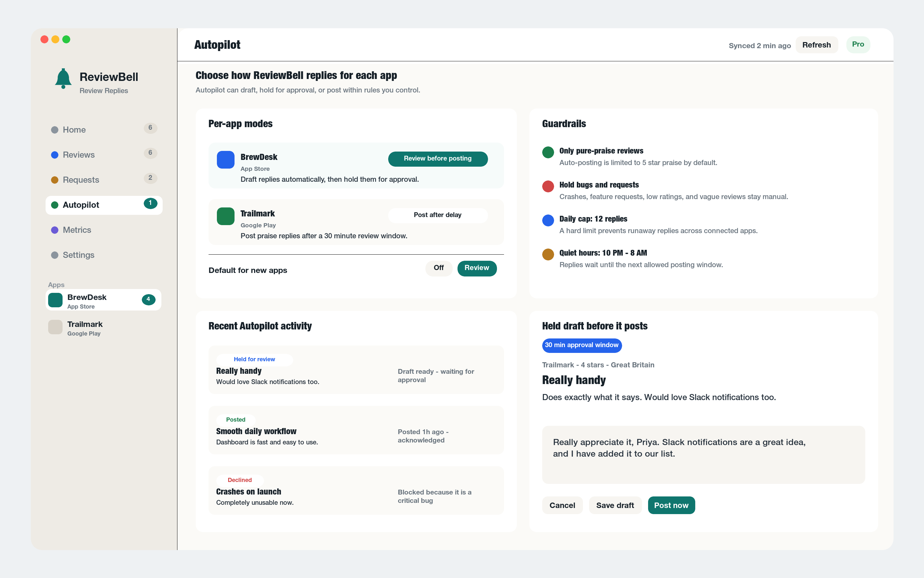Click the Synced 2 min ago status

click(x=759, y=46)
